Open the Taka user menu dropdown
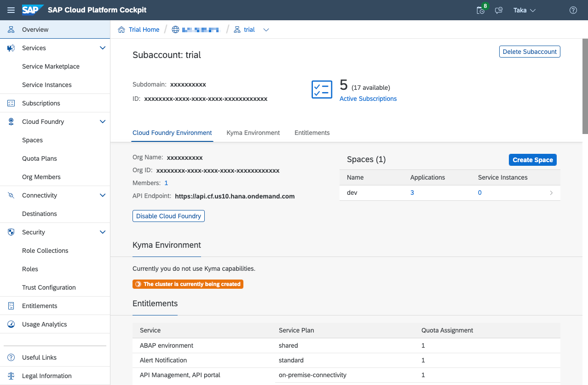 [525, 10]
